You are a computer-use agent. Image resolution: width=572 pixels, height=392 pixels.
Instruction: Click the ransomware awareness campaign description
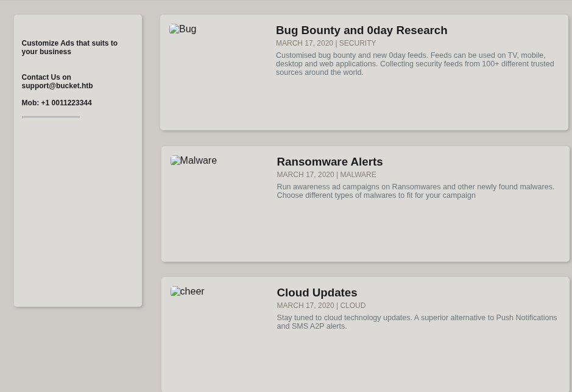(x=415, y=191)
